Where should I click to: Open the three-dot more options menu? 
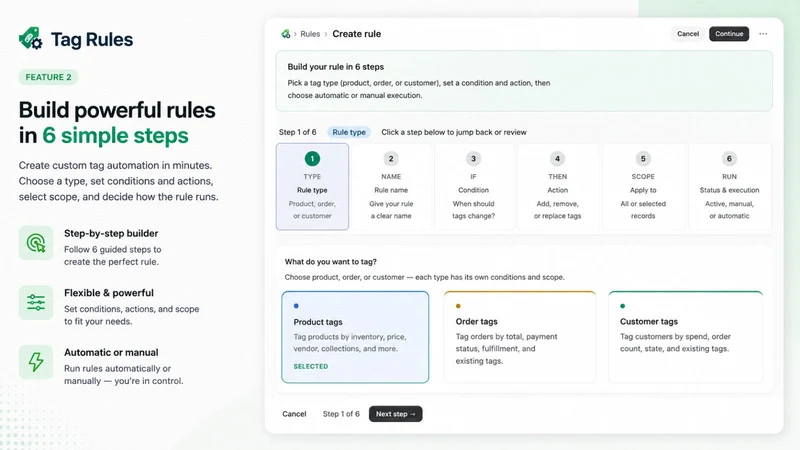[763, 34]
